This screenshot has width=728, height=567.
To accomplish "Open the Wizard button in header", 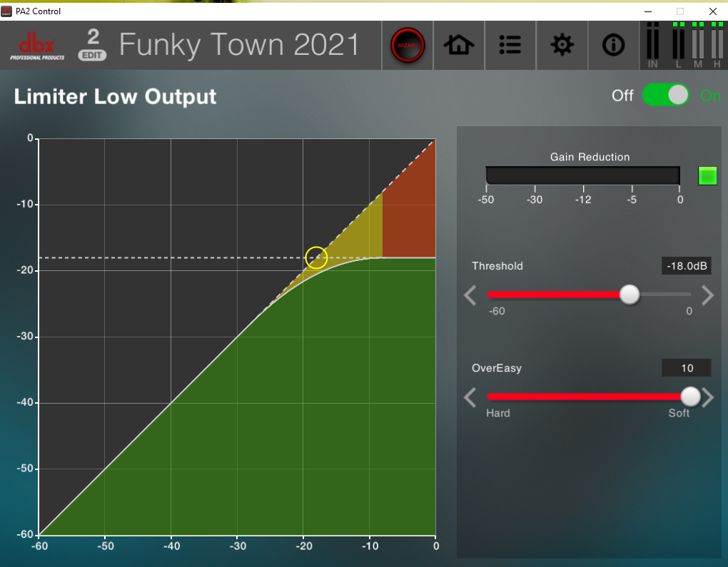I will coord(408,46).
